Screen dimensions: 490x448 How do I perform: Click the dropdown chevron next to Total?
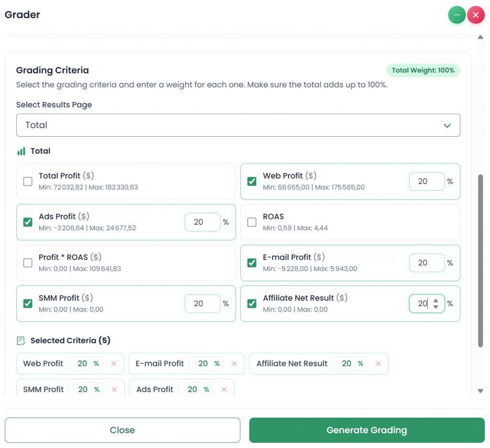(447, 126)
